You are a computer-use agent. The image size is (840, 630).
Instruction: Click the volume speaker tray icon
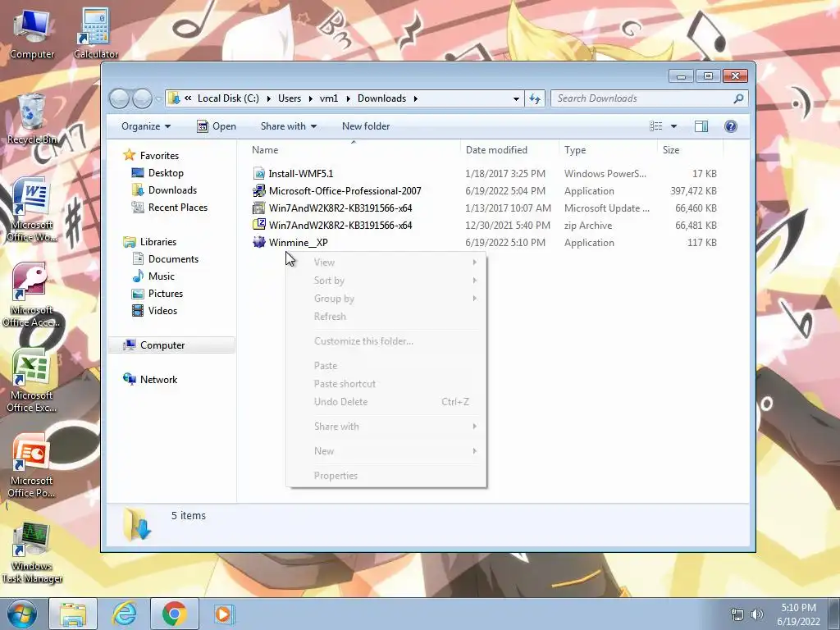(x=757, y=614)
